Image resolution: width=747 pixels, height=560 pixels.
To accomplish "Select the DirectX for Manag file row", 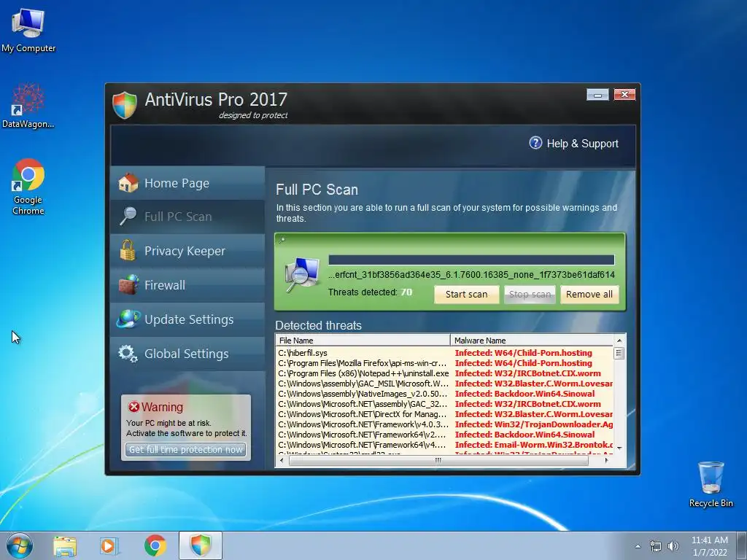I will [444, 414].
